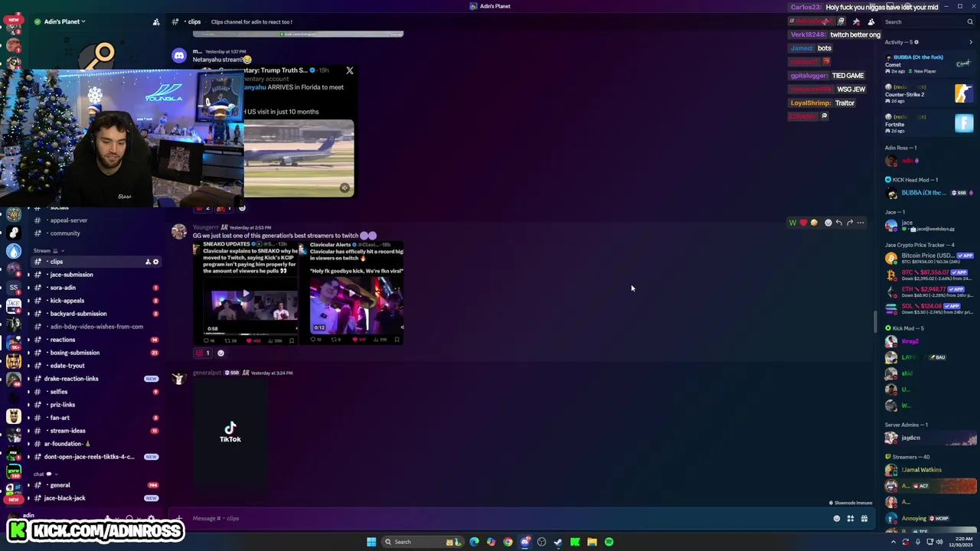Toggle the member list icon in header

(x=871, y=21)
